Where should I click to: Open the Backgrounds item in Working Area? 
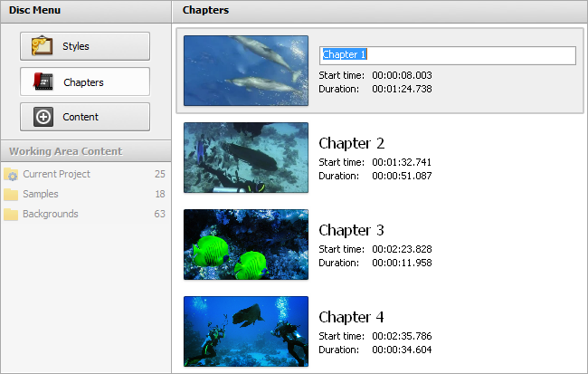86,214
